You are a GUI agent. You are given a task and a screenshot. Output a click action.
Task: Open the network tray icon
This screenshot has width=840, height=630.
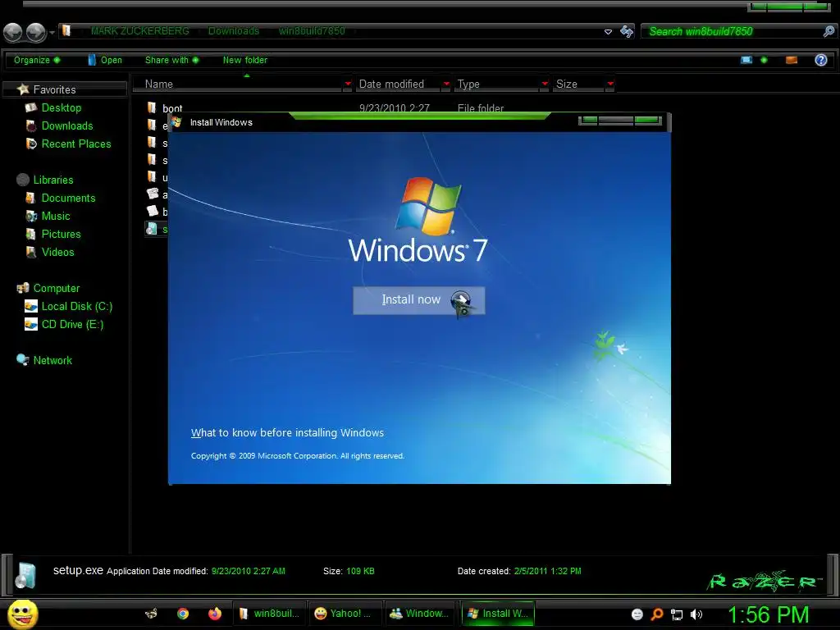[677, 615]
